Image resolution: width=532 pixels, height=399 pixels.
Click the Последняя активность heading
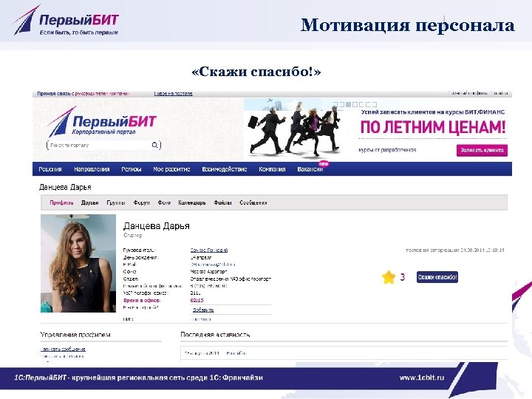coord(215,335)
